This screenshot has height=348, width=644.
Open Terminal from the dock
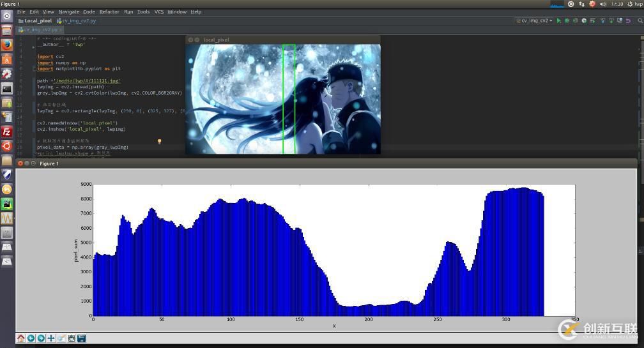[6, 88]
